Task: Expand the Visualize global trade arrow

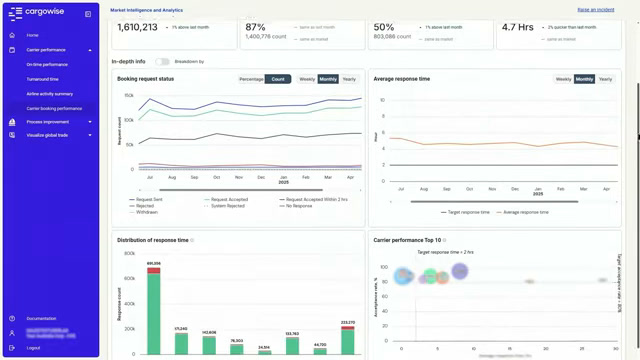Action: point(90,136)
